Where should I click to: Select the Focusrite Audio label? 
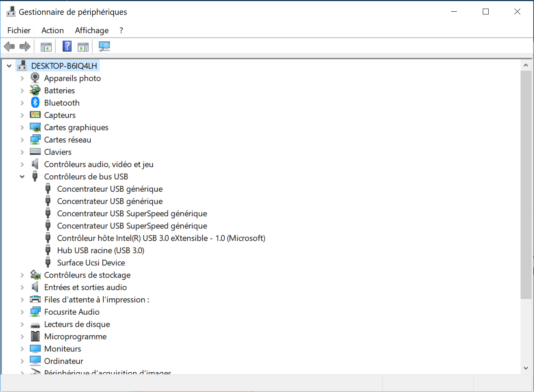(72, 312)
